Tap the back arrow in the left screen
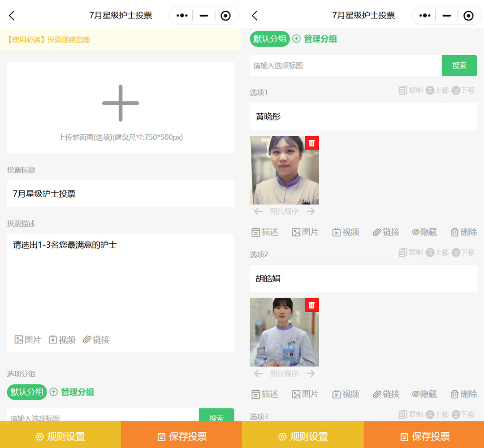 12,15
